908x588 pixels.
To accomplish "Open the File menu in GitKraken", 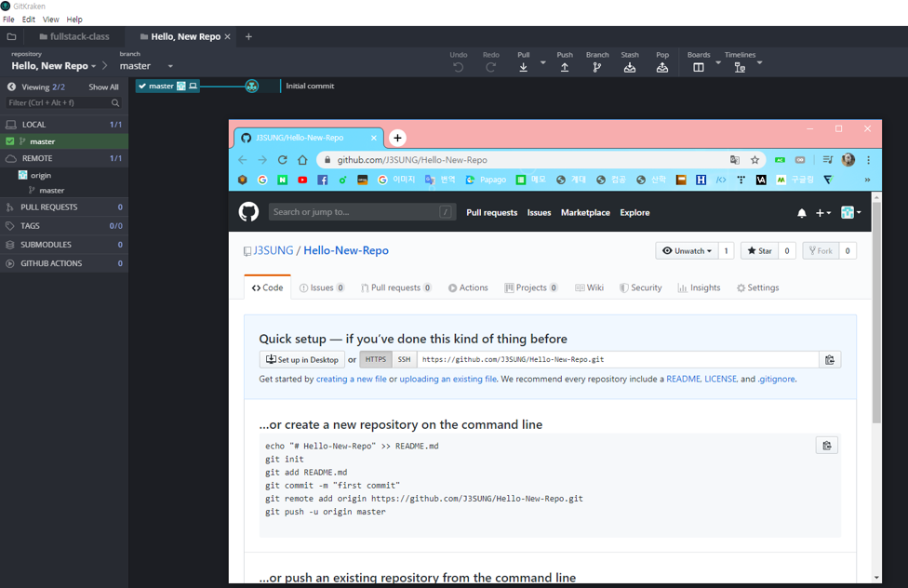I will (8, 20).
